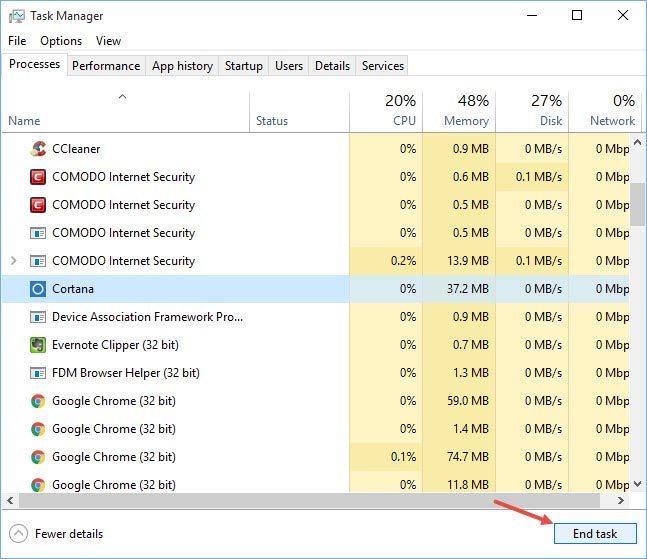Click the Chrome icon on the 11.8 MB row
The image size is (647, 559).
[38, 485]
